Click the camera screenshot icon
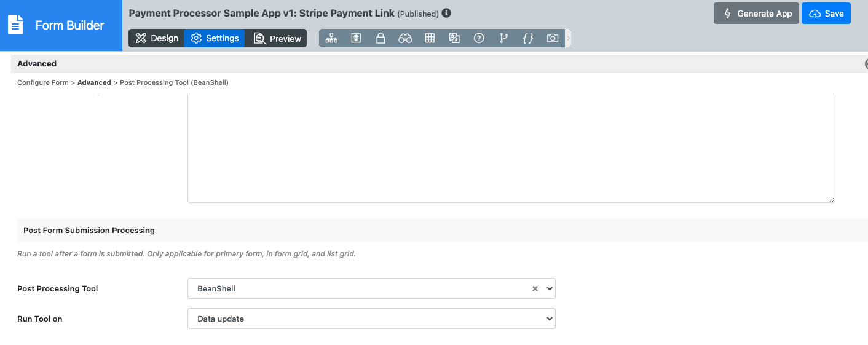868x345 pixels. coord(553,38)
